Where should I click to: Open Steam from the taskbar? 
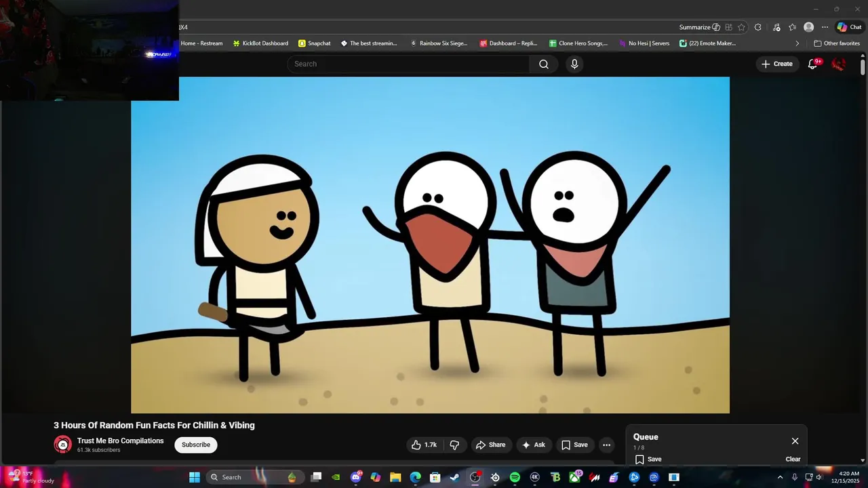pos(455,477)
